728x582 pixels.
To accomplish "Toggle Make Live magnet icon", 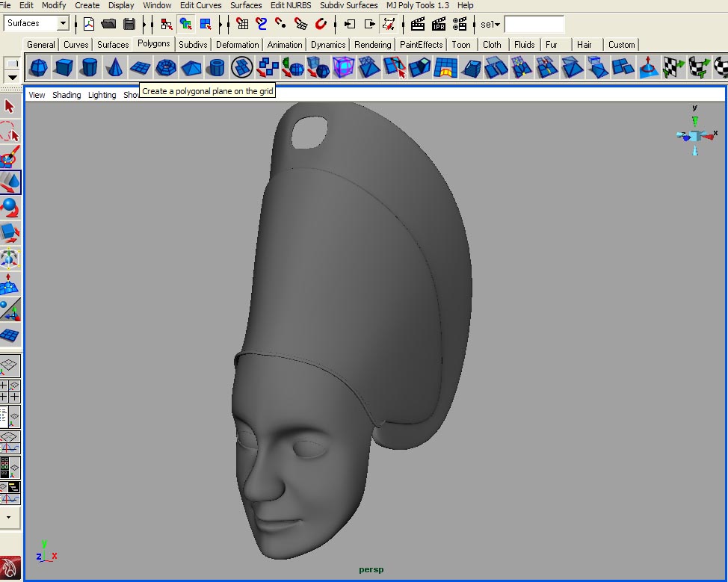I will (x=321, y=24).
